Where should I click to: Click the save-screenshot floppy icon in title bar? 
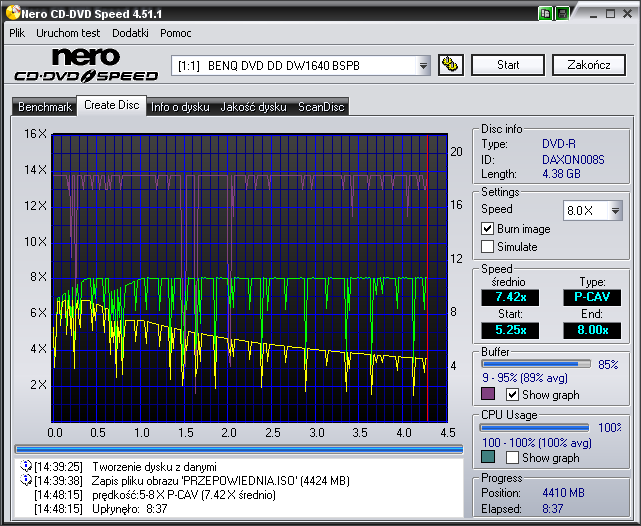pos(562,13)
